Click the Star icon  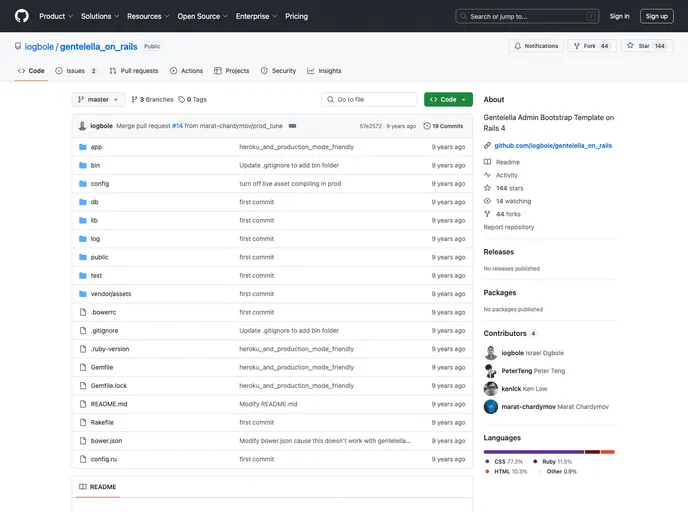(x=630, y=46)
